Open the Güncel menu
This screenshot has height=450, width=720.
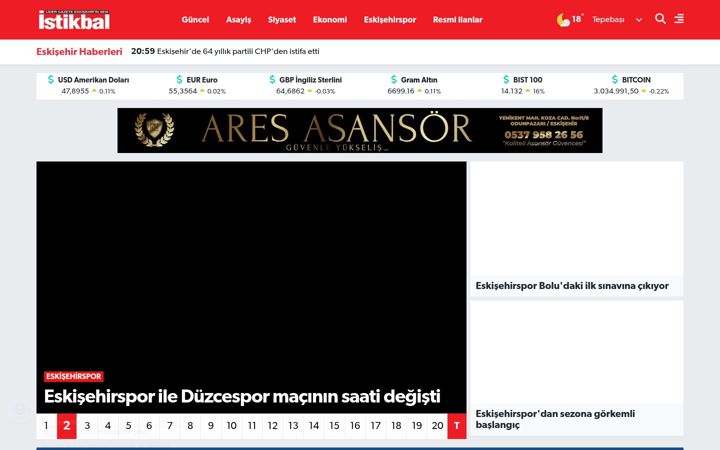tap(195, 20)
